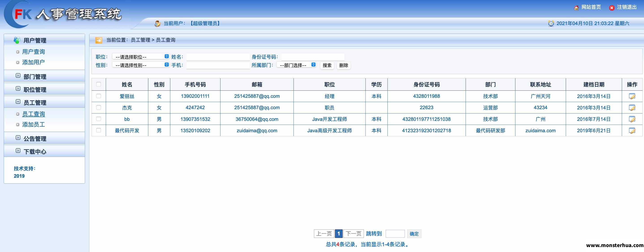Open edit icon for 爱丽丝 row
644x252 pixels.
(632, 96)
